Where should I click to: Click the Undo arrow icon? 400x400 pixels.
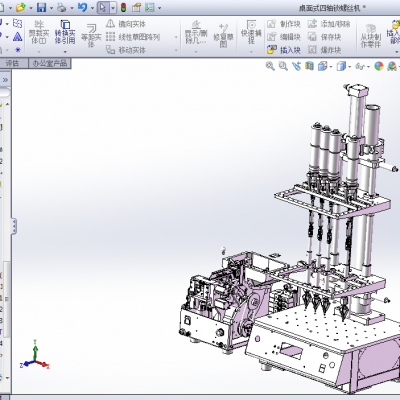pyautogui.click(x=82, y=7)
